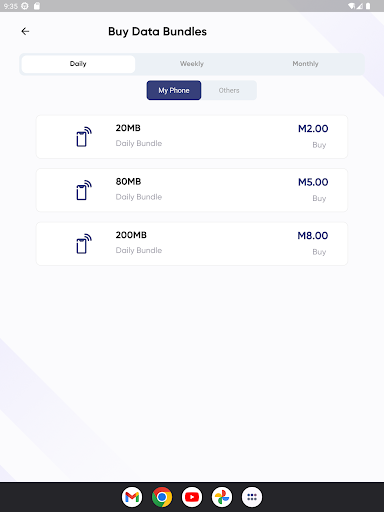Select the 200MB bundle phone icon
The height and width of the screenshot is (512, 384).
pos(84,244)
